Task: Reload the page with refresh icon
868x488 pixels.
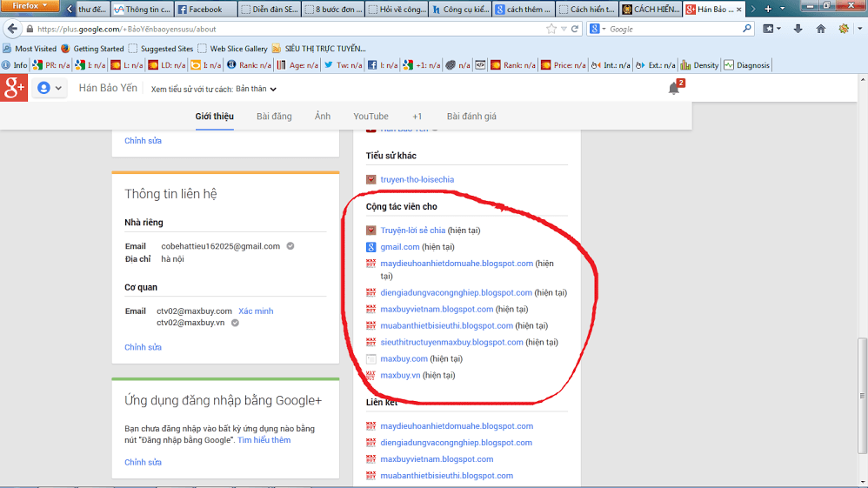Action: pos(575,29)
